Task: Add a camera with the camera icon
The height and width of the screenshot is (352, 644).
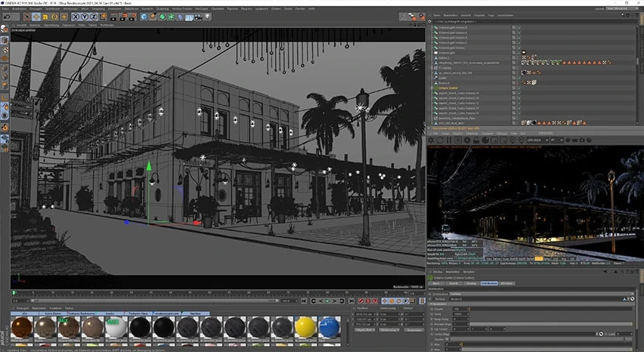Action: 199,17
